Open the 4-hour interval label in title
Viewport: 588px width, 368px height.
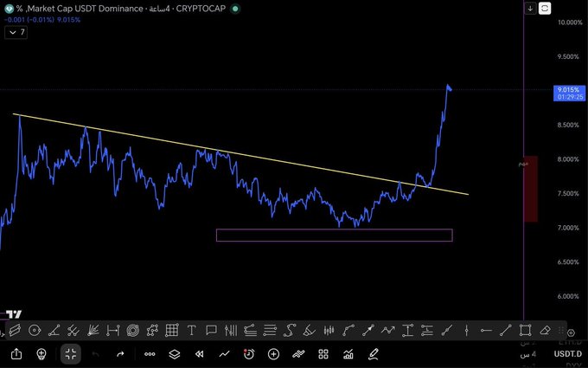click(159, 9)
